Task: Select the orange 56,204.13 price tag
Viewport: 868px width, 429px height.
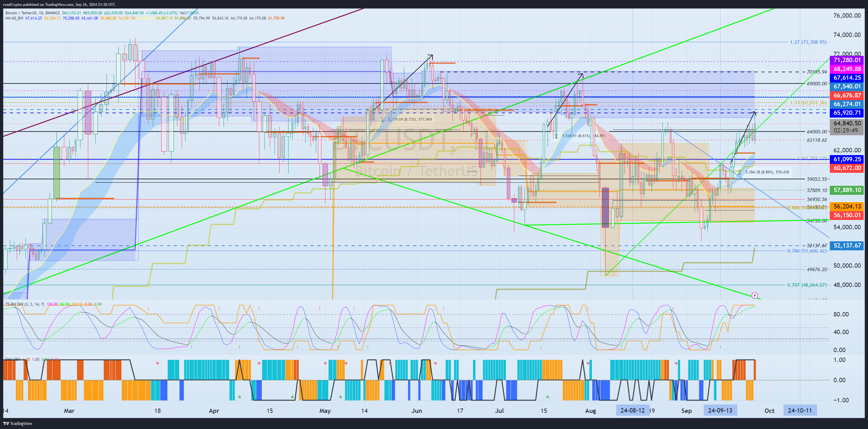Action: coord(847,206)
